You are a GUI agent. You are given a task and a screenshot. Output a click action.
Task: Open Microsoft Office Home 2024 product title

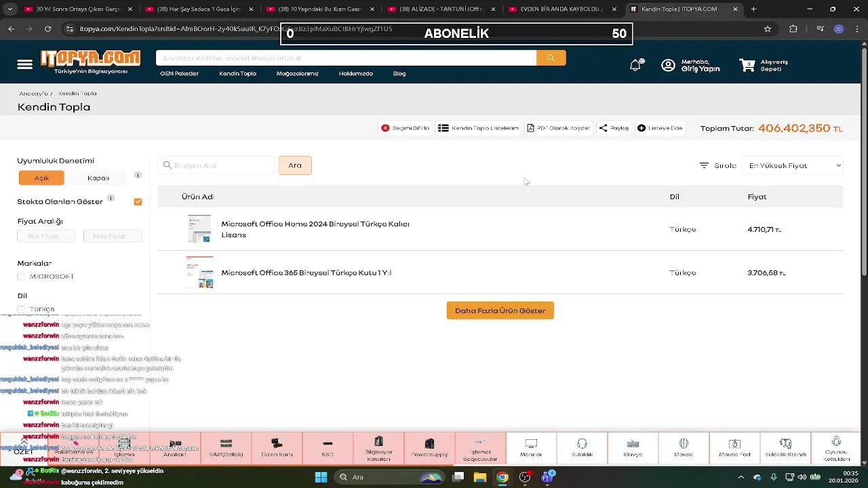[315, 229]
